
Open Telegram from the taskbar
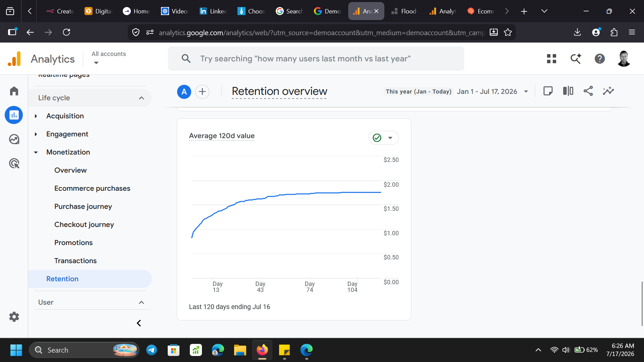coord(152,350)
